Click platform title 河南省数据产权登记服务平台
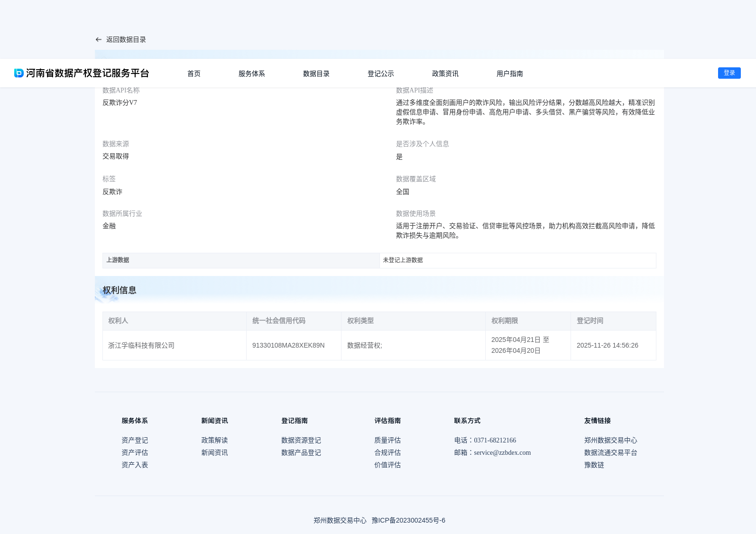 (88, 73)
